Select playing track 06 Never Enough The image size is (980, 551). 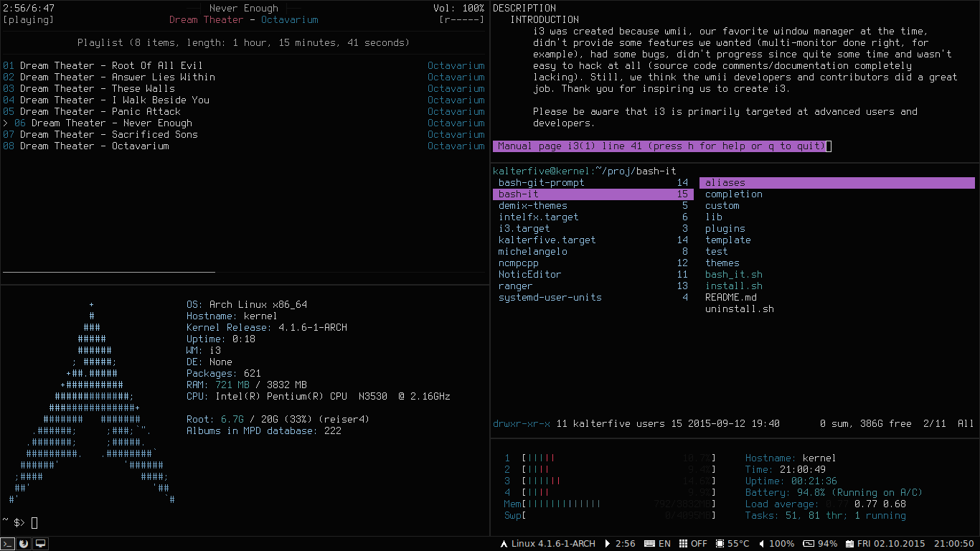click(244, 123)
